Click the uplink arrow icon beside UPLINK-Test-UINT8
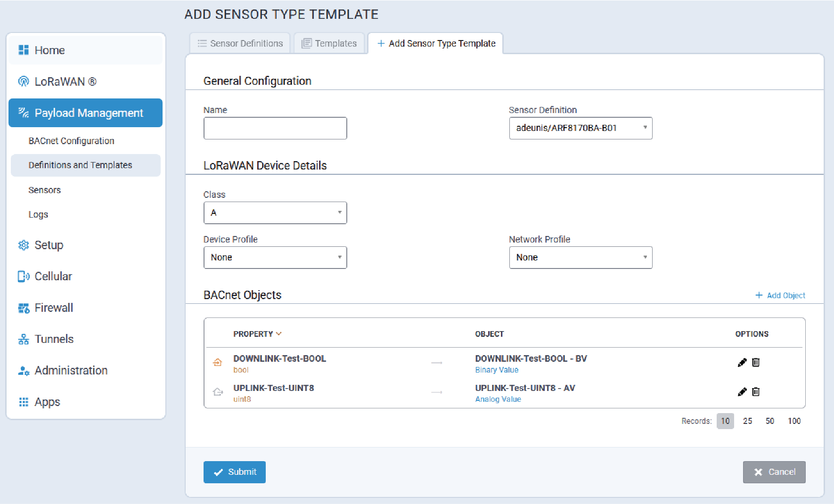The height and width of the screenshot is (504, 834). click(218, 392)
